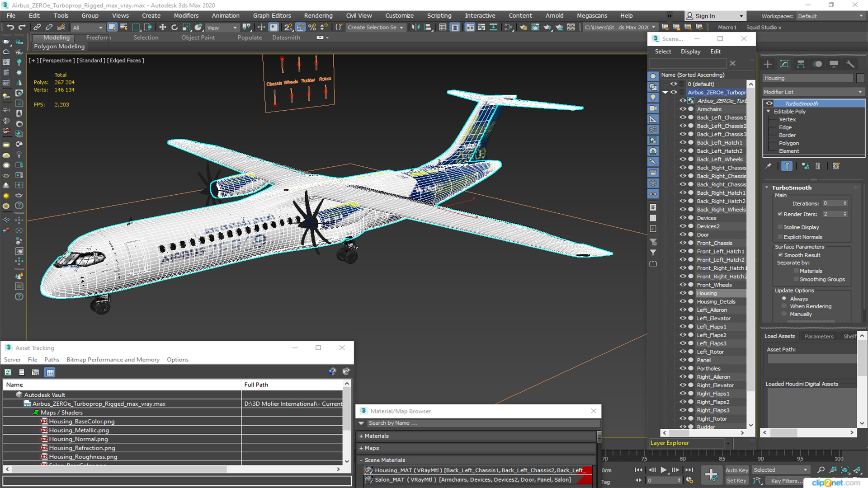This screenshot has width=868, height=488.
Task: Open the Rendering menu
Action: click(x=318, y=15)
